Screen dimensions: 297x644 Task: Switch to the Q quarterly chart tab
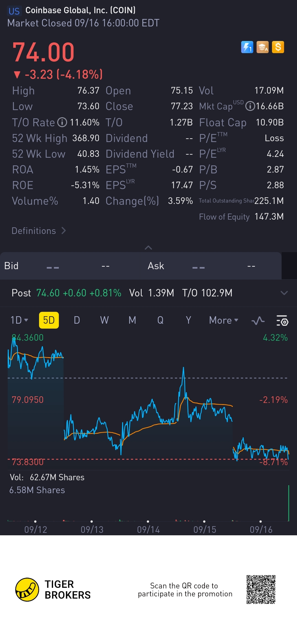[x=160, y=320]
